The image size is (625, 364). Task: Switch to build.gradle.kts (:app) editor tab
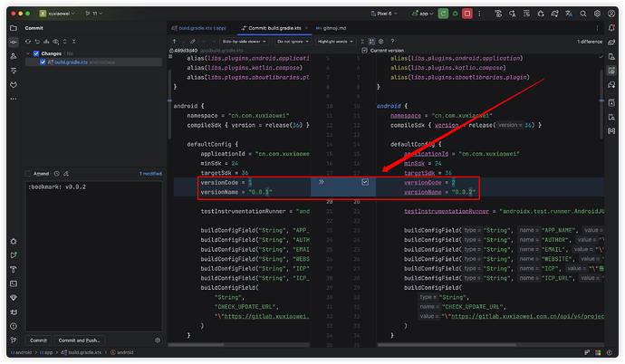[206, 29]
